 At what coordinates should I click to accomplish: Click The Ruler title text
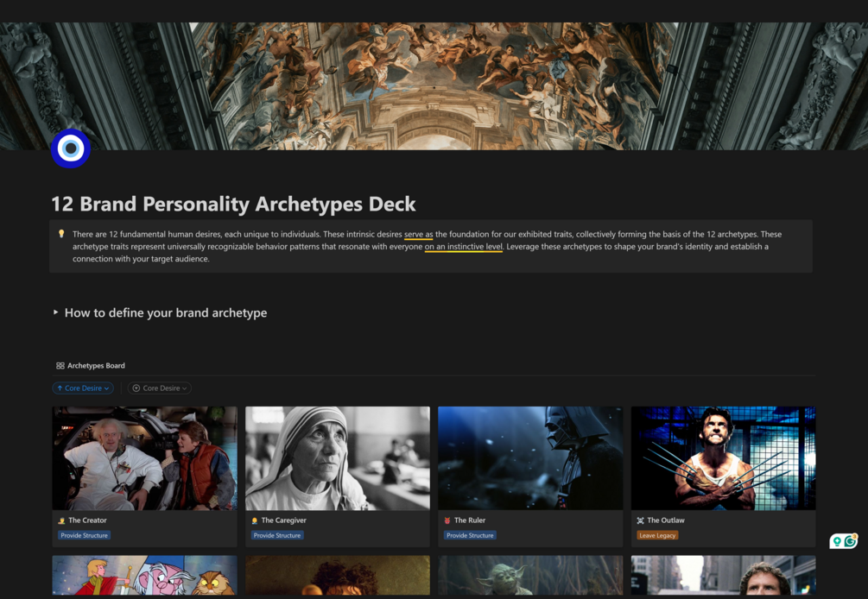point(470,520)
